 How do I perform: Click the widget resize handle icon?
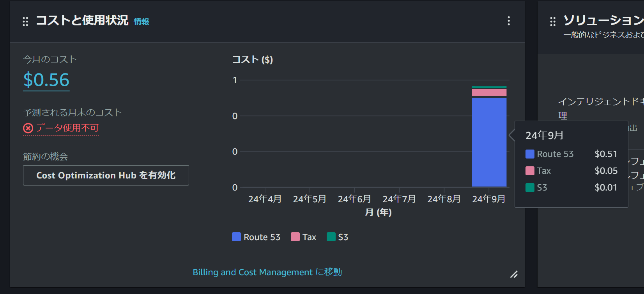(514, 274)
